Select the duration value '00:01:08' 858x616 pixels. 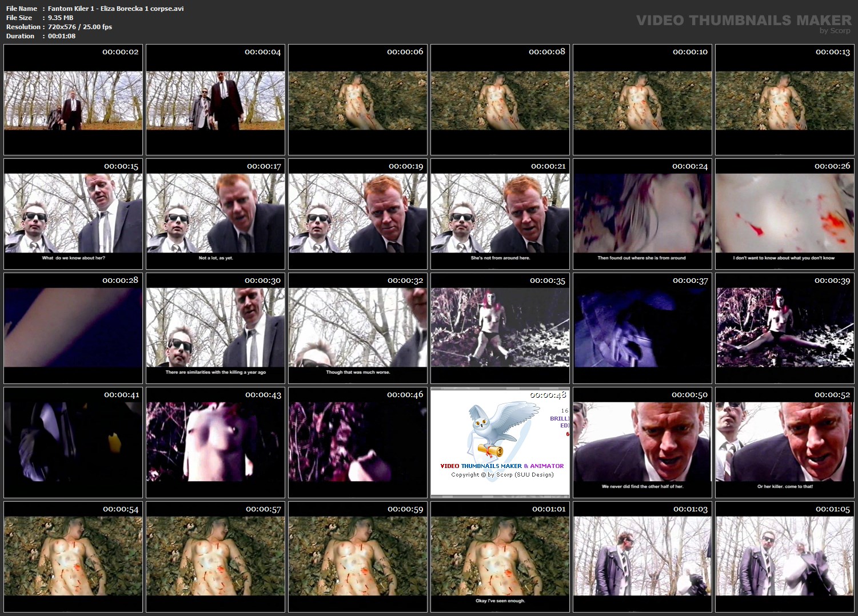[x=62, y=36]
